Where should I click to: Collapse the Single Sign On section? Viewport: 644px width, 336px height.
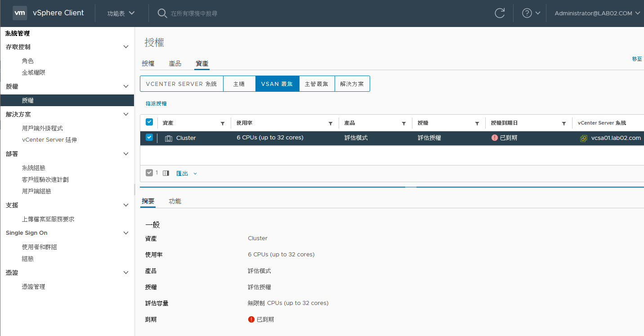click(126, 233)
